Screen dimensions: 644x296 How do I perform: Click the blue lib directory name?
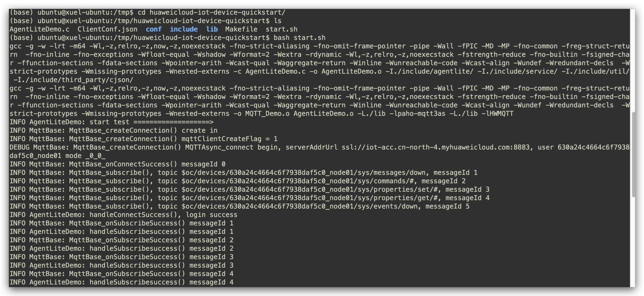tap(212, 29)
